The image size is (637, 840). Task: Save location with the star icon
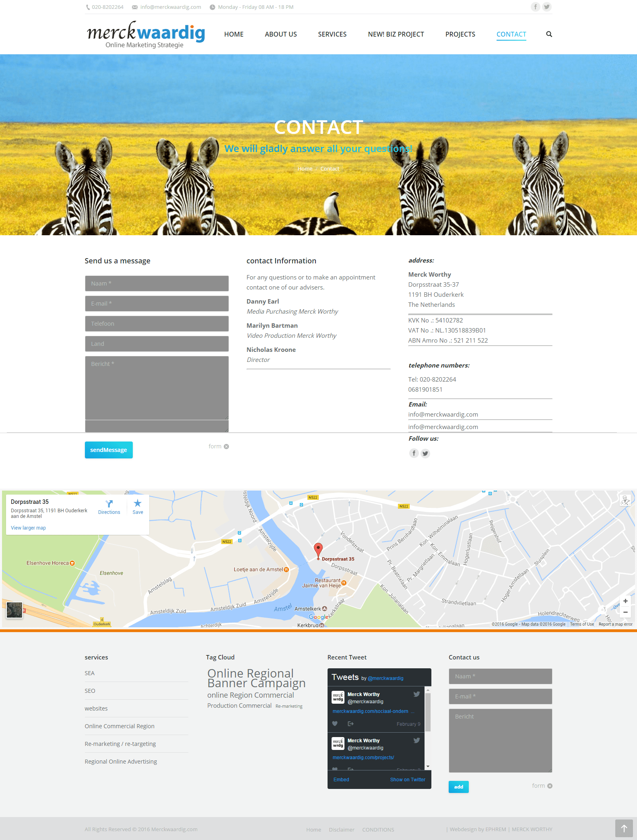138,503
